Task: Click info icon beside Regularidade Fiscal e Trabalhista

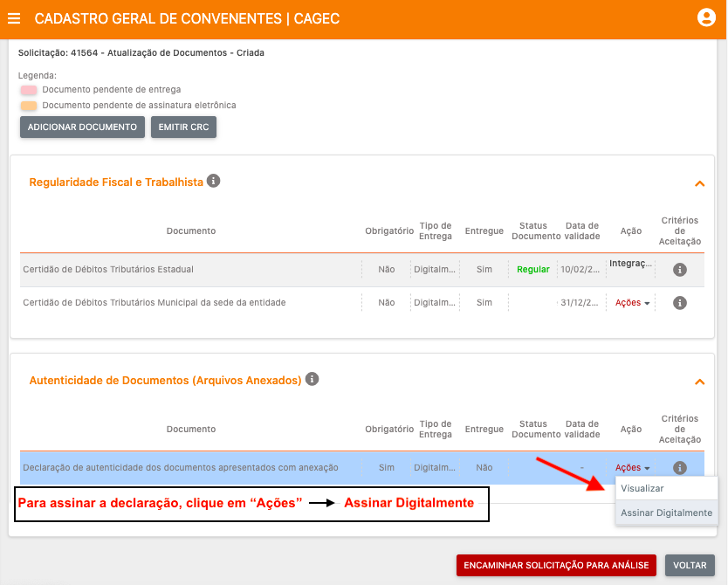Action: [x=214, y=182]
